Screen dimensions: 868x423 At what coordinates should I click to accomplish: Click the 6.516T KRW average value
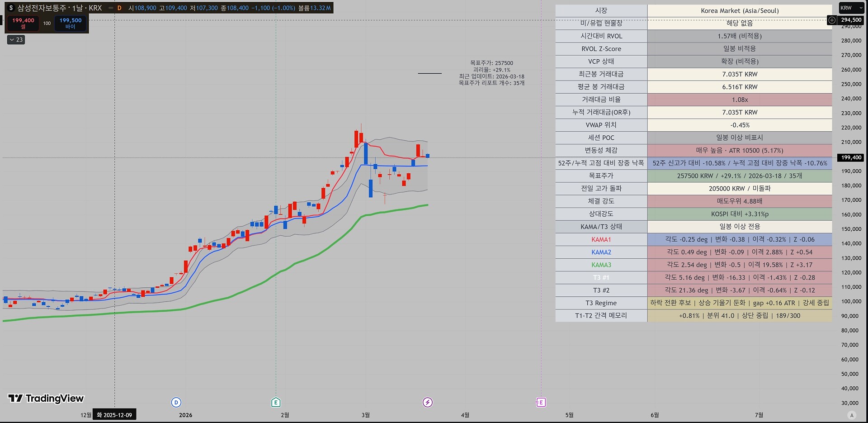[740, 87]
